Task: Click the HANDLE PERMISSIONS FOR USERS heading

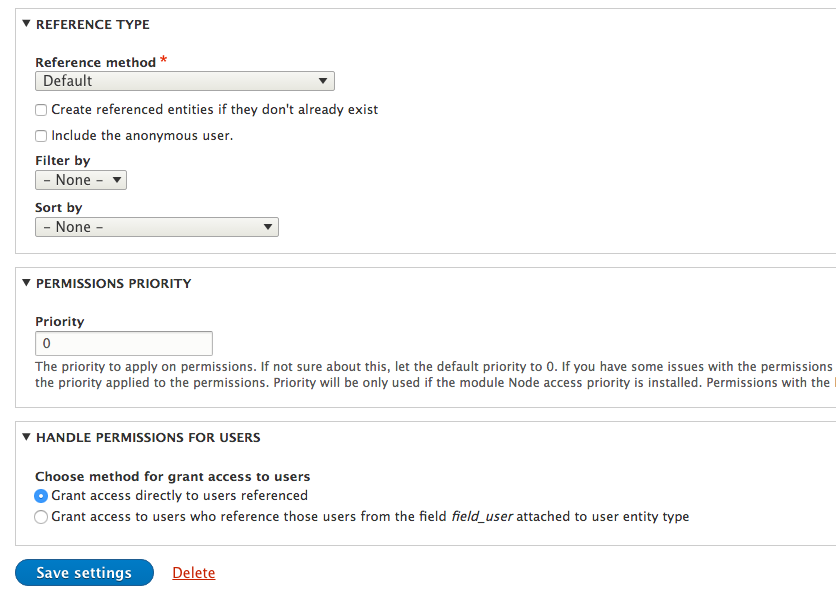Action: [148, 437]
